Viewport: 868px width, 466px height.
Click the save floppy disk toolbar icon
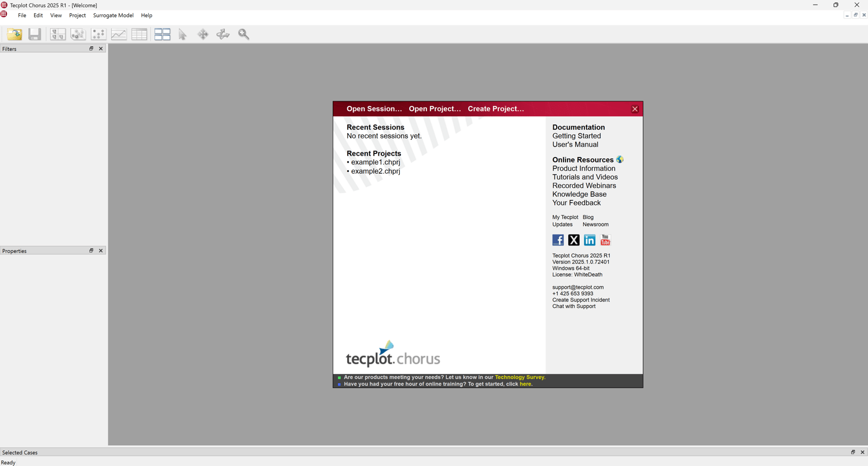pyautogui.click(x=35, y=34)
